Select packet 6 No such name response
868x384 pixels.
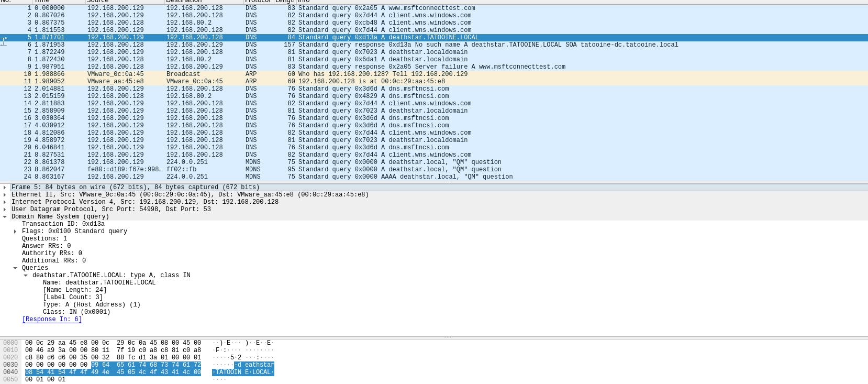pyautogui.click(x=434, y=45)
